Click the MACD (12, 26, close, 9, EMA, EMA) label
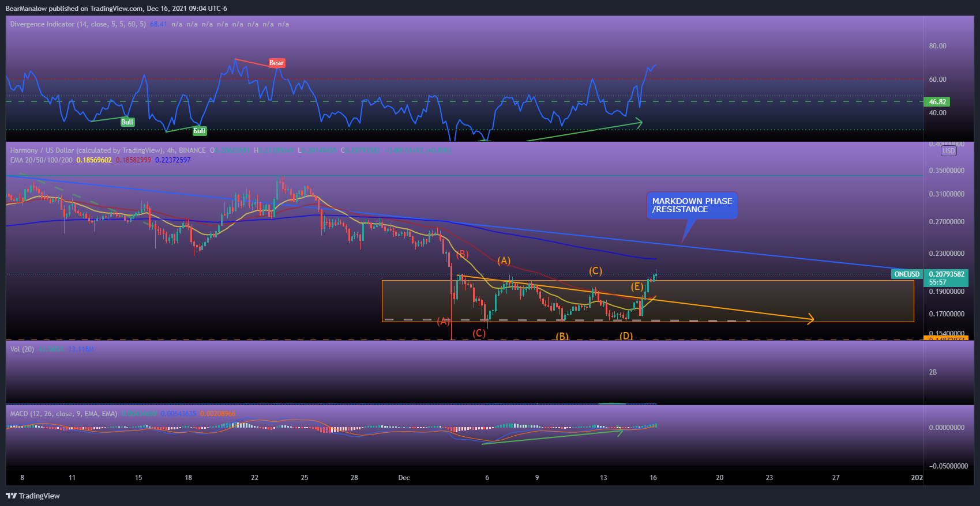Screen dimensions: 980x506 click(63, 414)
